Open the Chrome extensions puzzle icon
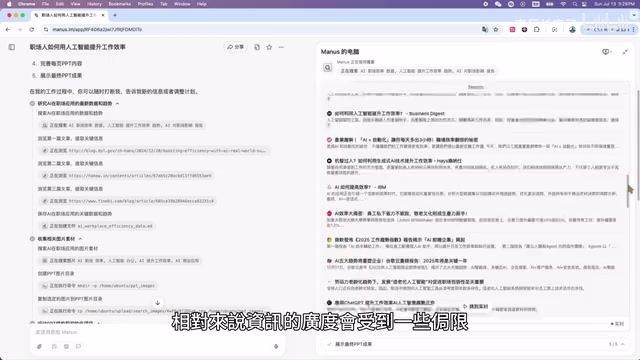The width and height of the screenshot is (640, 360). [537, 29]
